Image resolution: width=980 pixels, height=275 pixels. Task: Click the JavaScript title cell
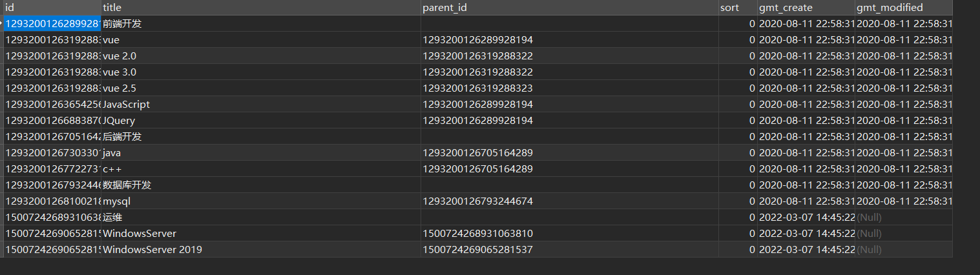coord(261,105)
